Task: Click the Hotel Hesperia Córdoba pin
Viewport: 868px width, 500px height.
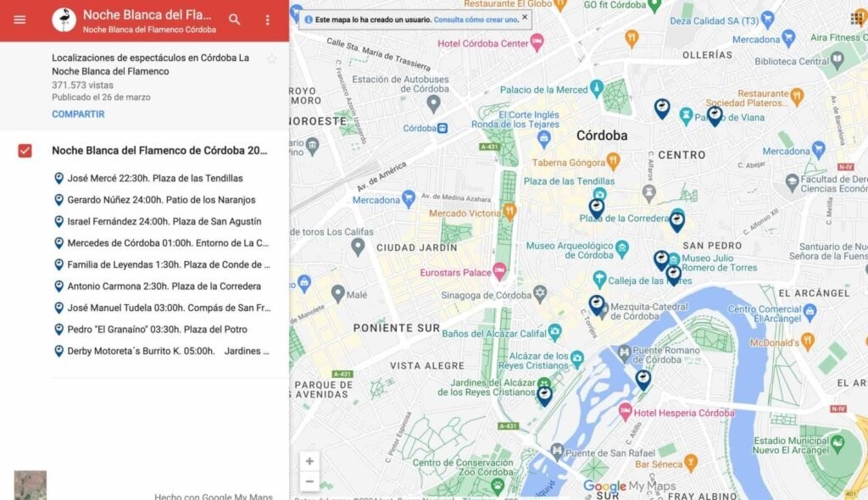Action: click(626, 413)
